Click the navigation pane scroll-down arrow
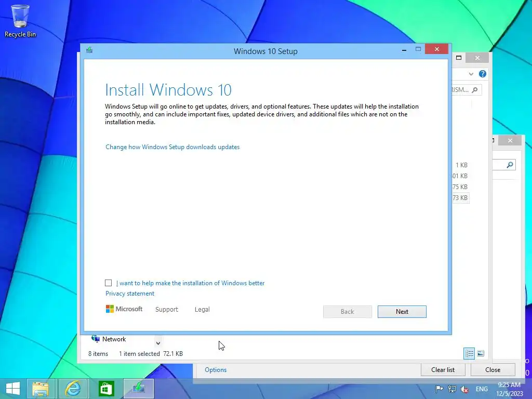Image resolution: width=532 pixels, height=399 pixels. [x=158, y=343]
